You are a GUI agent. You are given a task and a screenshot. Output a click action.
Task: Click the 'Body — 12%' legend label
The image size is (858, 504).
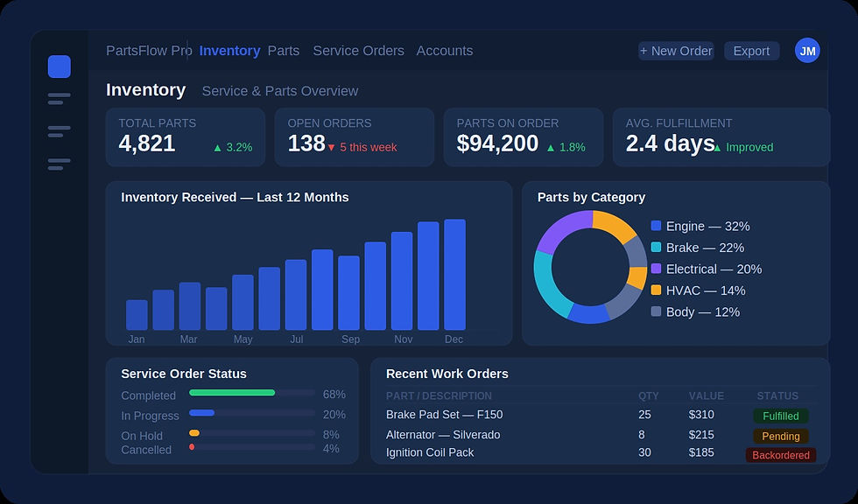[703, 312]
